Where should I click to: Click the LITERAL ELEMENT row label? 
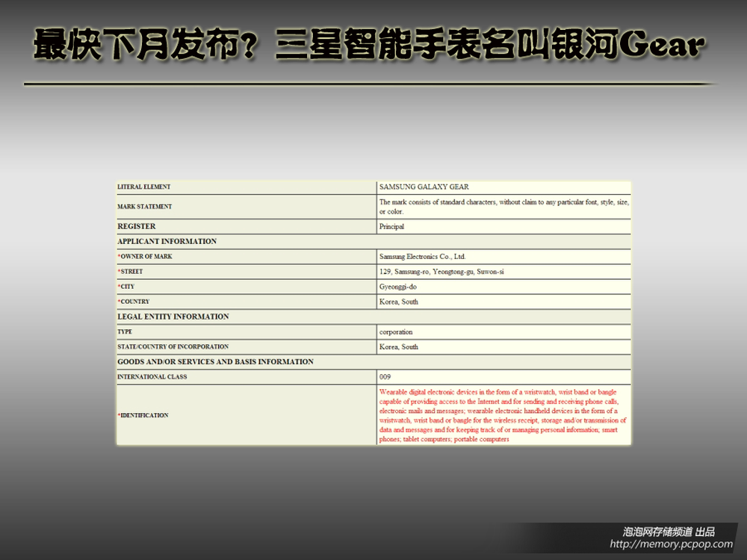pos(144,187)
